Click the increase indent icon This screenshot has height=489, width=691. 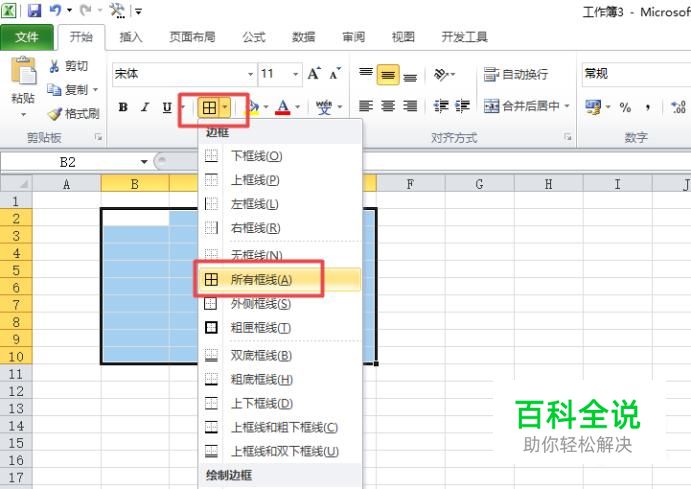click(x=462, y=106)
